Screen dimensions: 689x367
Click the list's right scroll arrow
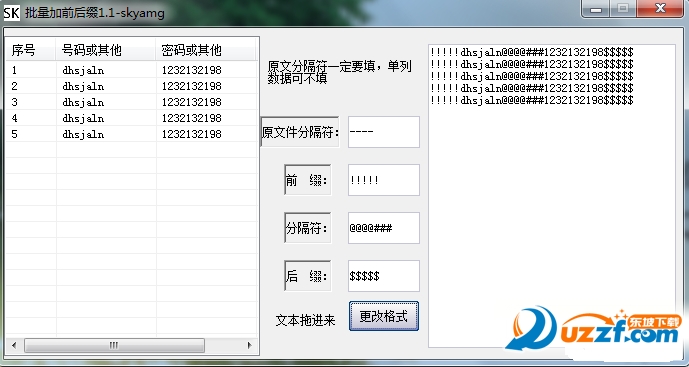(x=249, y=345)
